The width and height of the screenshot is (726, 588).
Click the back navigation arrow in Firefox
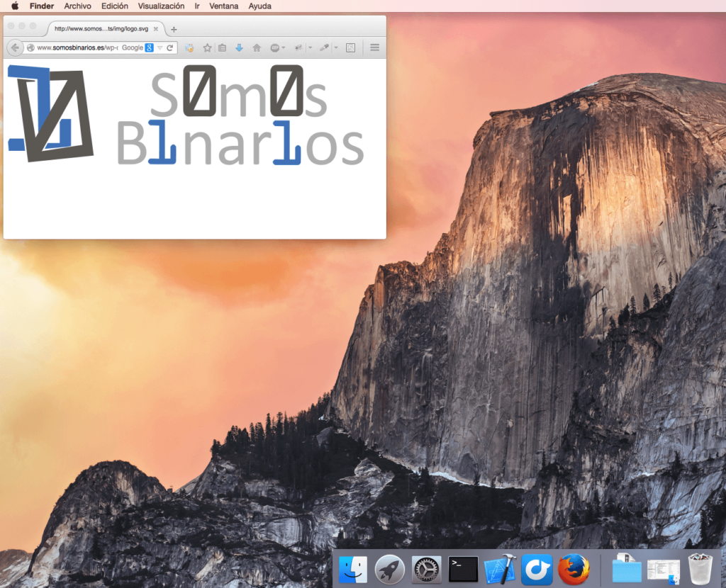pos(14,47)
